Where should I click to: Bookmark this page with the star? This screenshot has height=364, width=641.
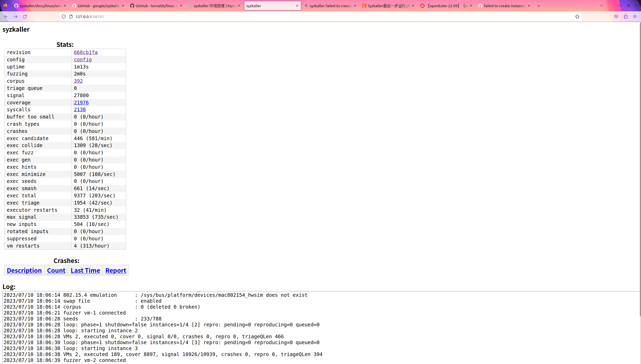point(577,16)
